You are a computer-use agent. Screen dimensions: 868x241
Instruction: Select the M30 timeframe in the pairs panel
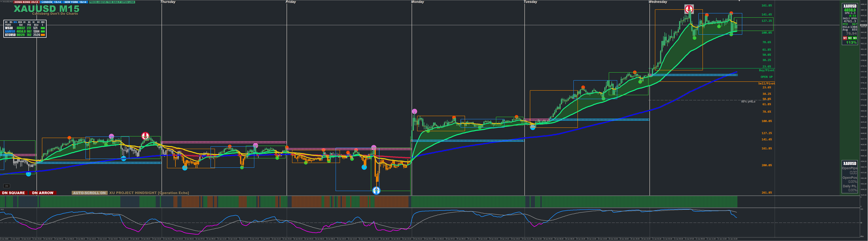point(20,22)
